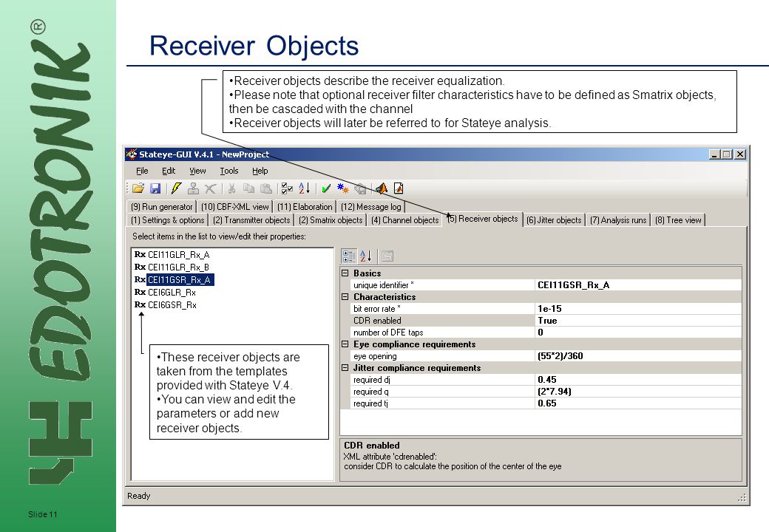The width and height of the screenshot is (769, 532).
Task: Open the (6) Jitter objects tab
Action: click(x=554, y=220)
